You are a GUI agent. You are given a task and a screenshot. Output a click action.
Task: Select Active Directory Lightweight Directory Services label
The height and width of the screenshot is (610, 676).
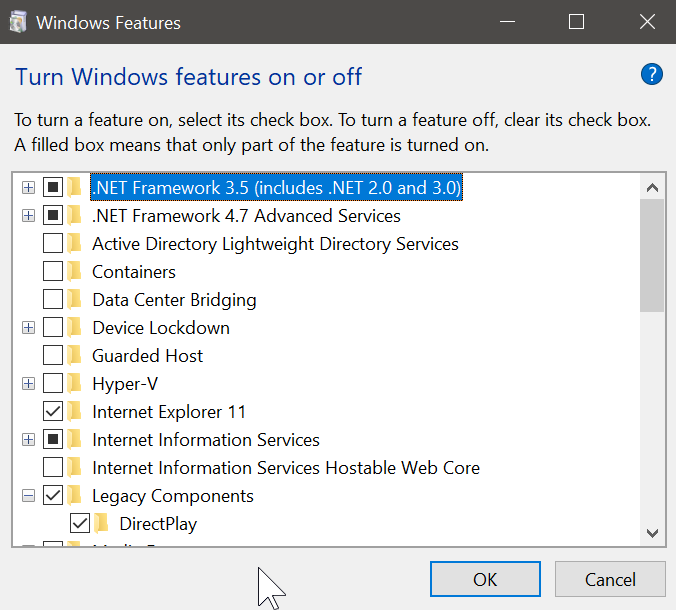(x=275, y=244)
